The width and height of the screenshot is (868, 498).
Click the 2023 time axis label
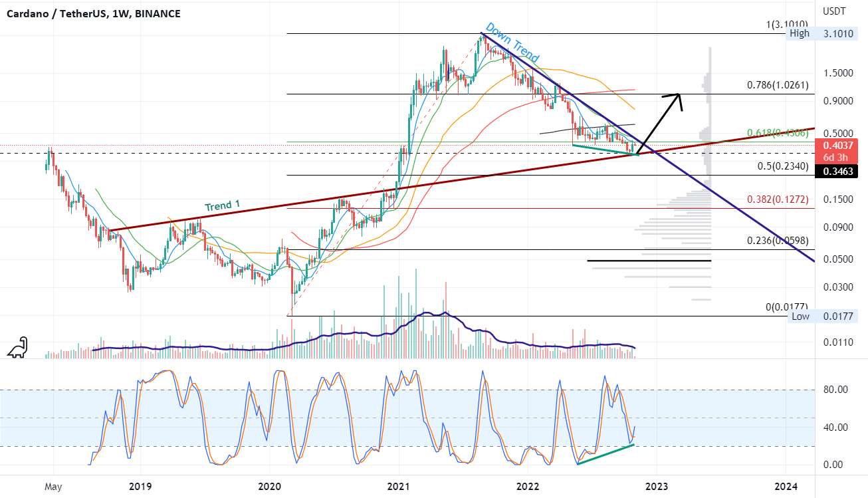(x=657, y=486)
